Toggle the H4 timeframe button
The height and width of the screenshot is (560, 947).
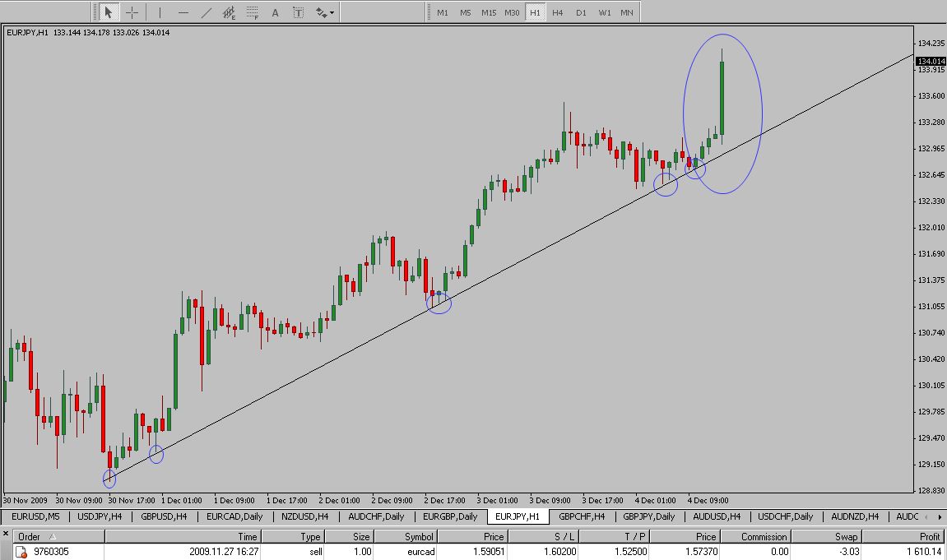(558, 12)
